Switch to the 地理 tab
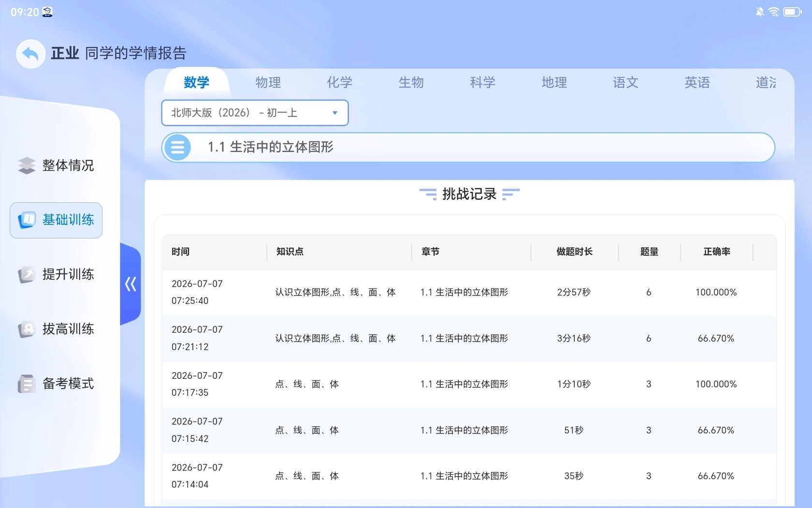Viewport: 812px width, 508px height. [x=554, y=82]
